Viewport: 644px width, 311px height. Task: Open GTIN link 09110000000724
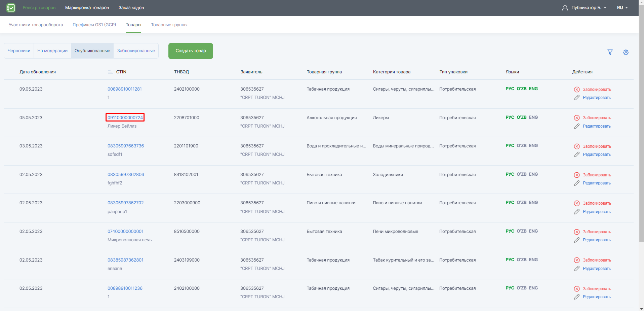pyautogui.click(x=125, y=117)
